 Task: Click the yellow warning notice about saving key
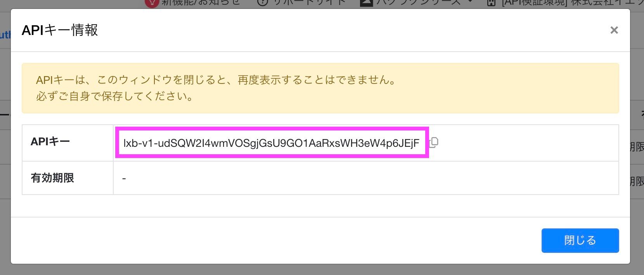[x=320, y=88]
